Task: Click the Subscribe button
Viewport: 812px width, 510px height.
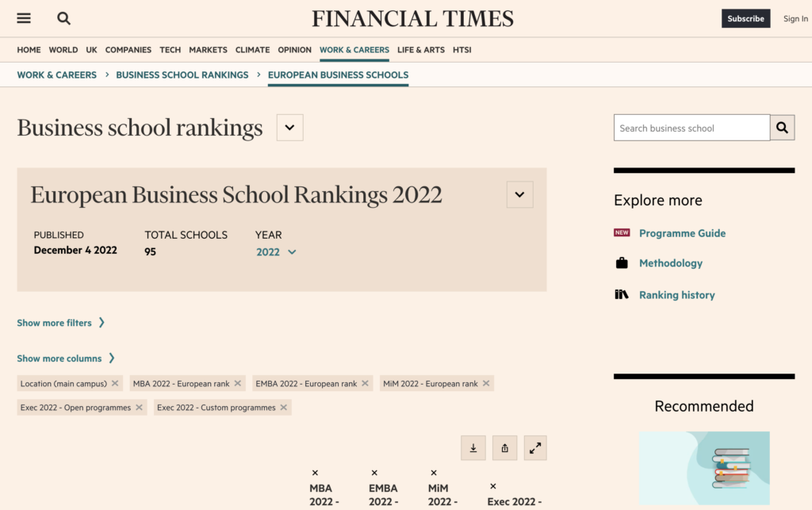Action: (x=745, y=18)
